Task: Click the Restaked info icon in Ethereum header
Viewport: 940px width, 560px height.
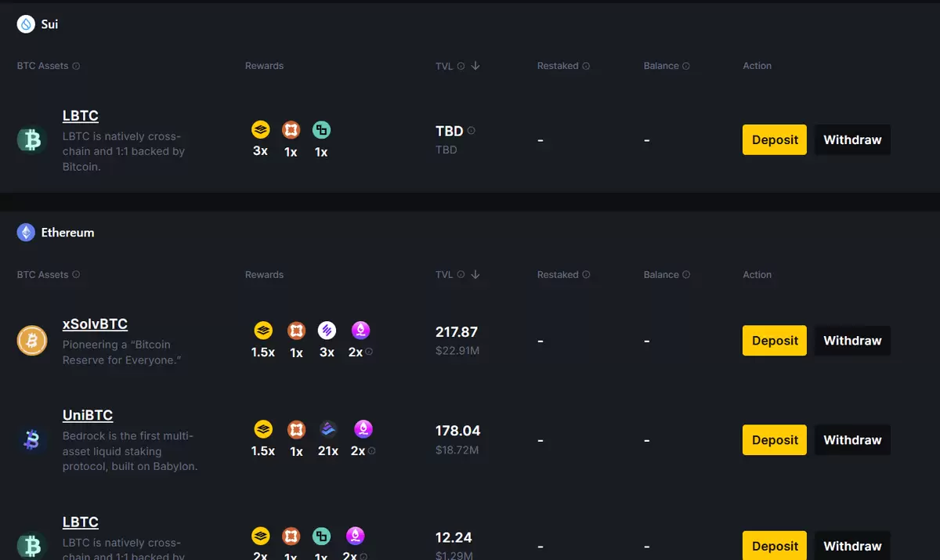Action: click(x=586, y=275)
